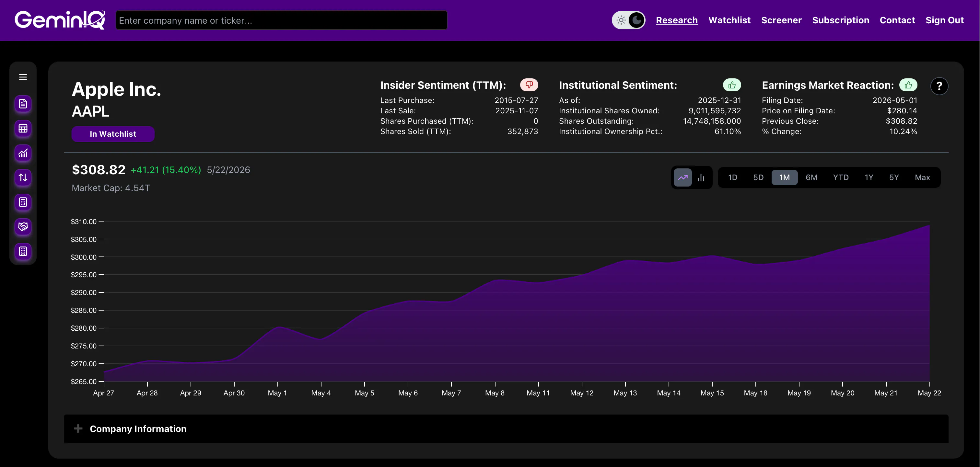Switch to the line chart view

[682, 177]
